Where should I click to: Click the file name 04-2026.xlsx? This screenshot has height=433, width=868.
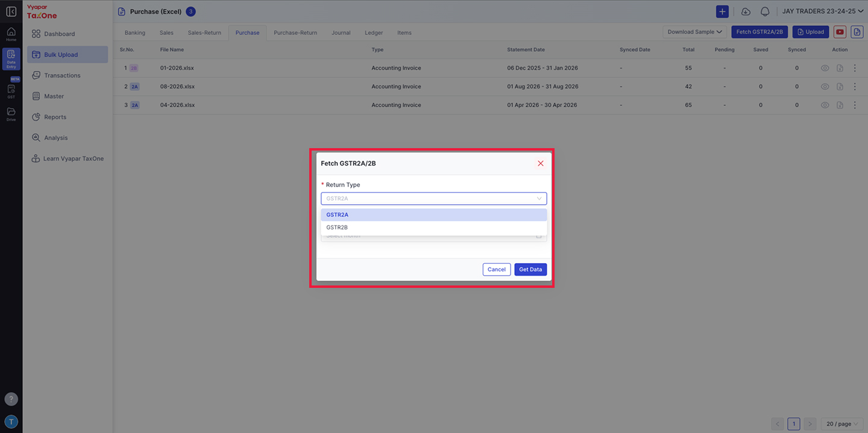[x=177, y=105]
